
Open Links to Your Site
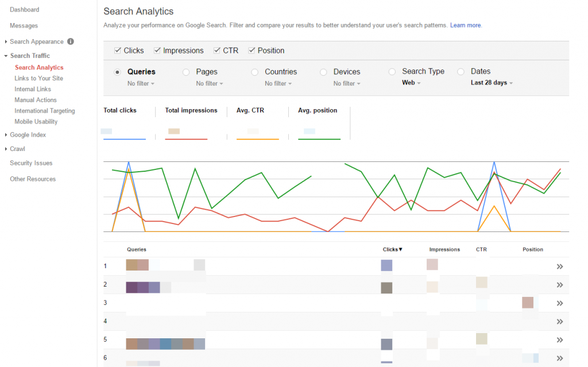click(x=38, y=78)
